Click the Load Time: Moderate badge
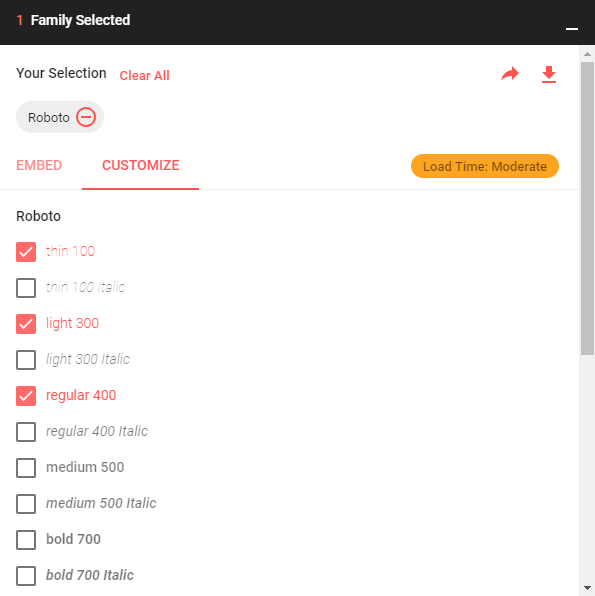The height and width of the screenshot is (596, 595). (x=485, y=166)
